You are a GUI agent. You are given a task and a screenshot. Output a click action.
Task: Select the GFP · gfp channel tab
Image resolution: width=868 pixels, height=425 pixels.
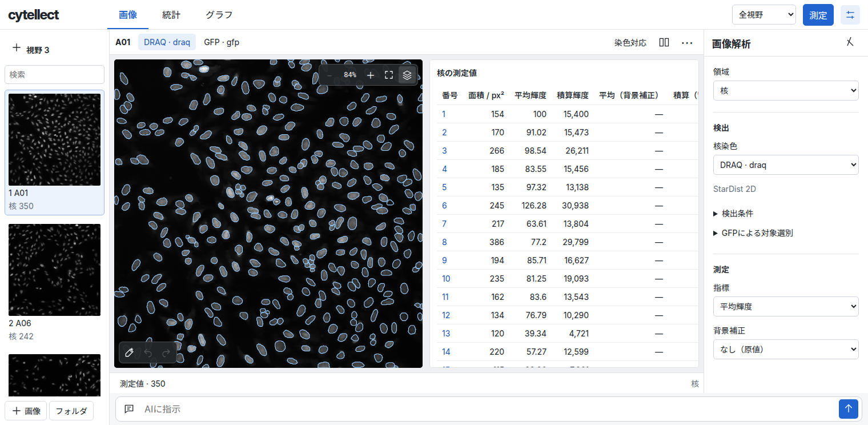coord(222,42)
